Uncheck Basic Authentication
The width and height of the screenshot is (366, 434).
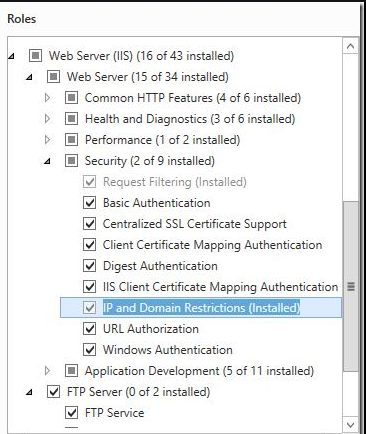click(89, 203)
